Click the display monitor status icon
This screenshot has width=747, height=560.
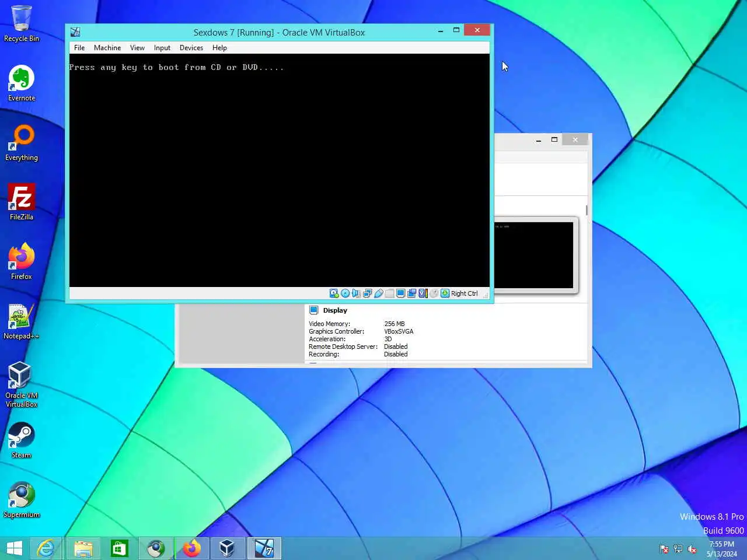coord(400,293)
